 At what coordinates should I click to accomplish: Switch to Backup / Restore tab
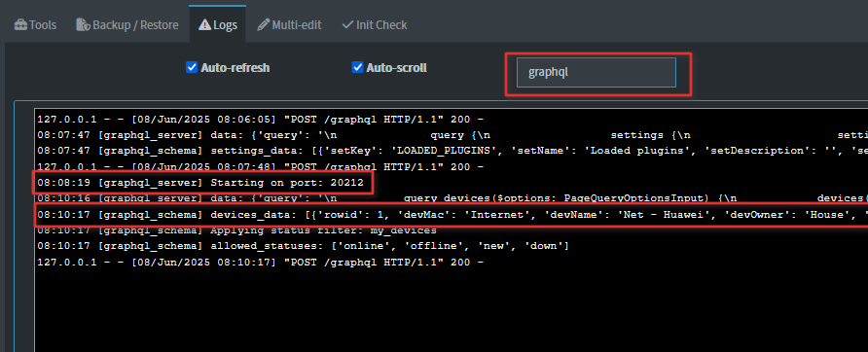click(127, 25)
